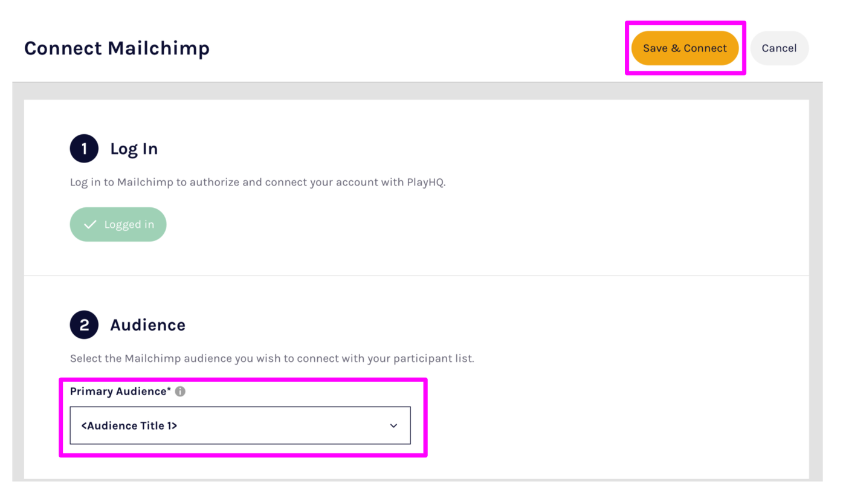Viewport: 846px width, 504px height.
Task: Click the Primary Audience field label
Action: 118,392
